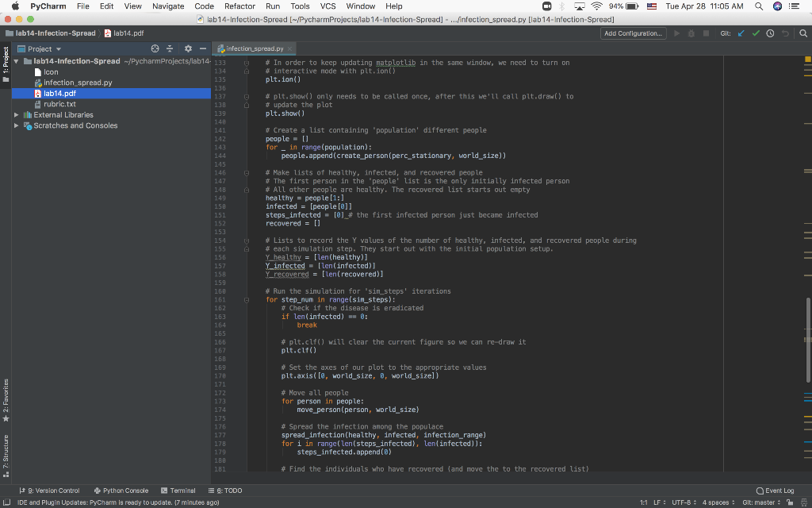Viewport: 812px width, 508px height.
Task: Toggle the 6: TODO tool window
Action: 225,491
